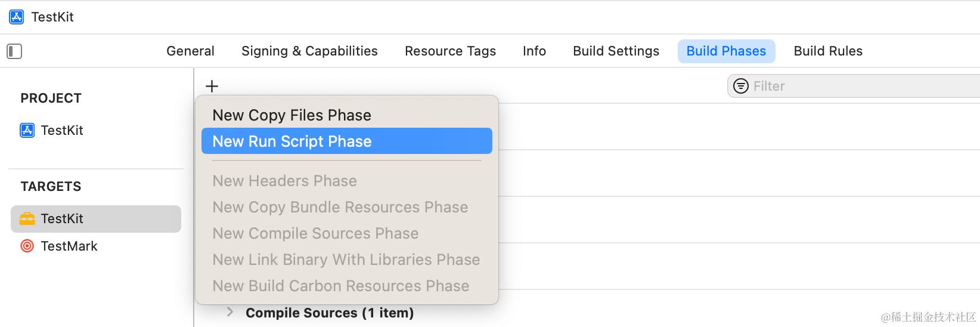Select TestMark in the targets list
980x327 pixels.
coord(69,246)
